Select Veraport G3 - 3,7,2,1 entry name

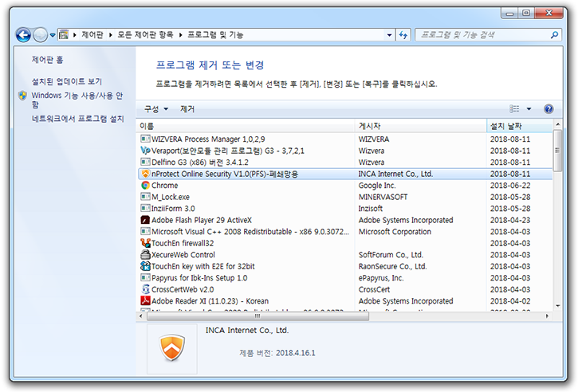pos(228,151)
